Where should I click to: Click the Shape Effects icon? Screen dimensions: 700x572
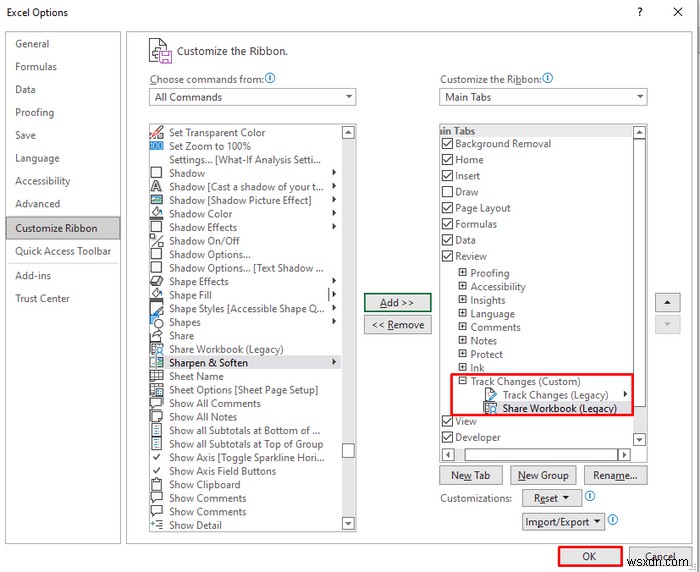pos(157,281)
